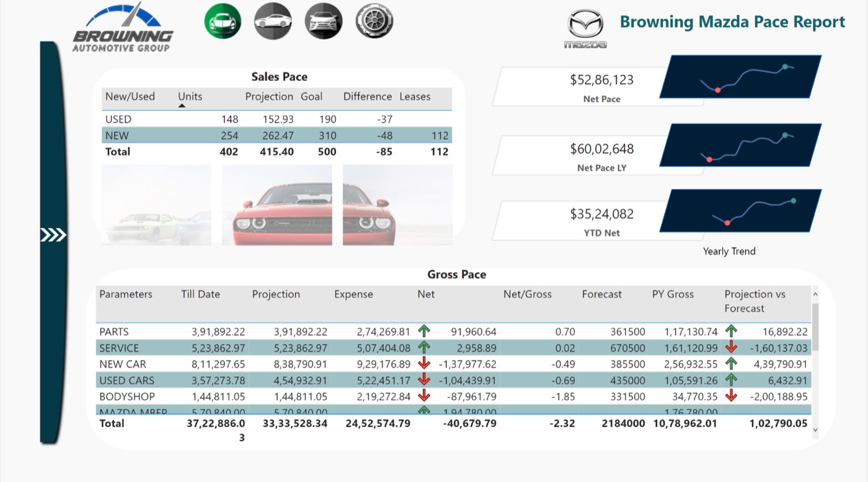
Task: Click the faded green car image
Action: click(156, 204)
